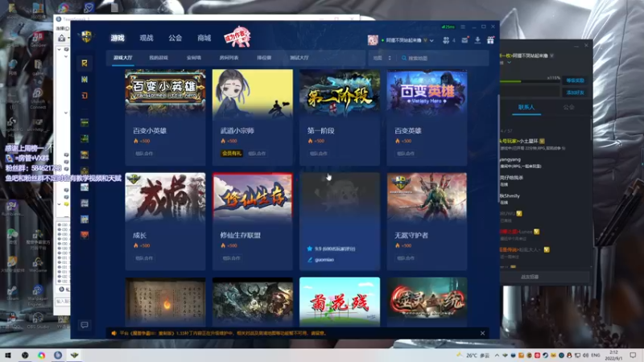This screenshot has height=362, width=644.
Task: Select contact ending in Lunee
Action: (544, 235)
